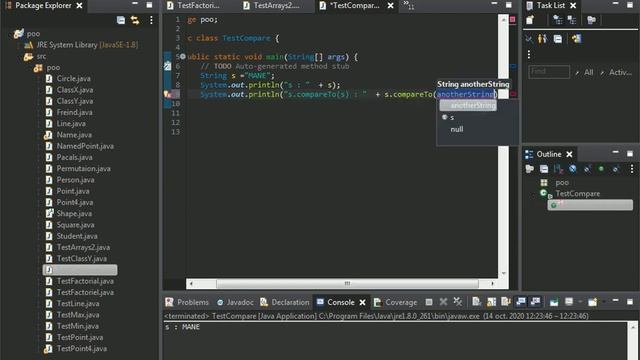Image resolution: width=640 pixels, height=360 pixels.
Task: Toggle Sort alphabetically in Outline
Action: [558, 169]
